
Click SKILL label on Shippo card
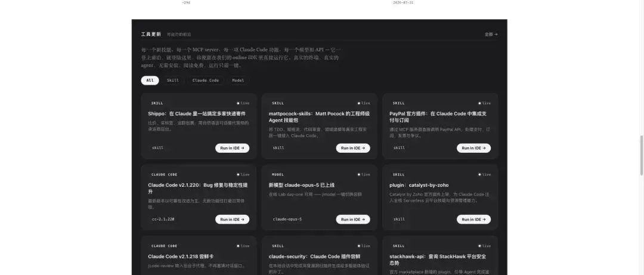[157, 103]
